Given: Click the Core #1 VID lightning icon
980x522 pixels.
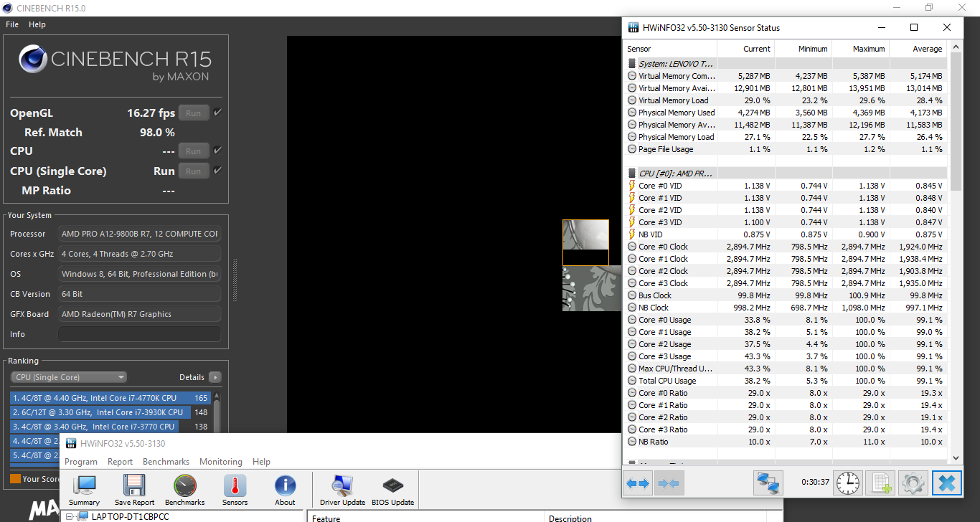Looking at the screenshot, I should click(632, 198).
